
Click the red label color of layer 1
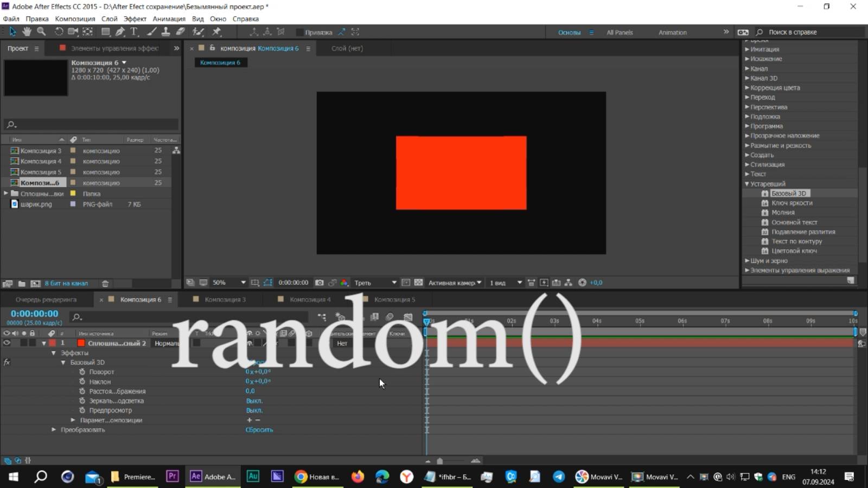click(53, 343)
